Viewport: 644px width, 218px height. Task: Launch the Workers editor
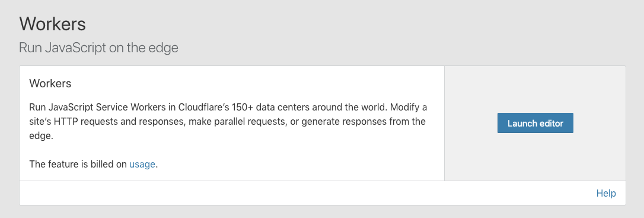[x=535, y=123]
